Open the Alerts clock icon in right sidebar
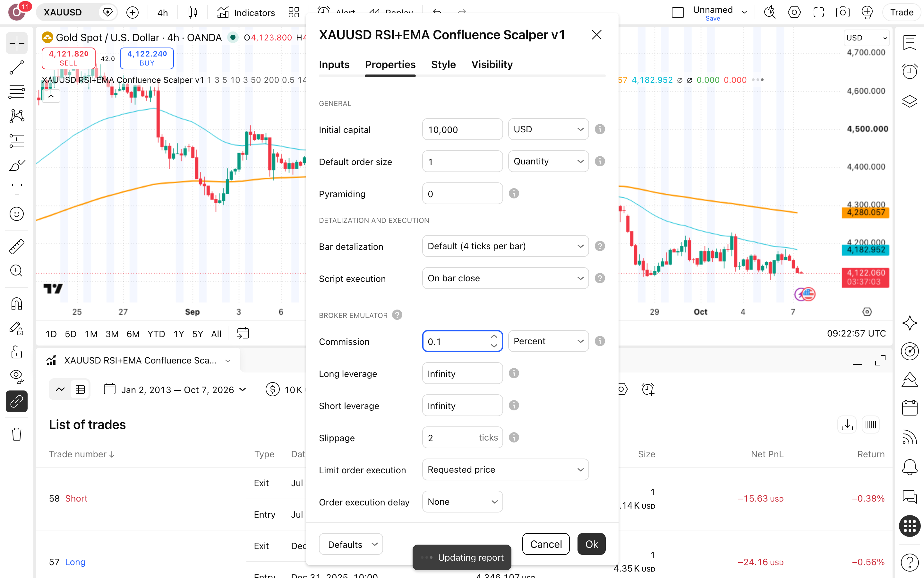 tap(910, 71)
